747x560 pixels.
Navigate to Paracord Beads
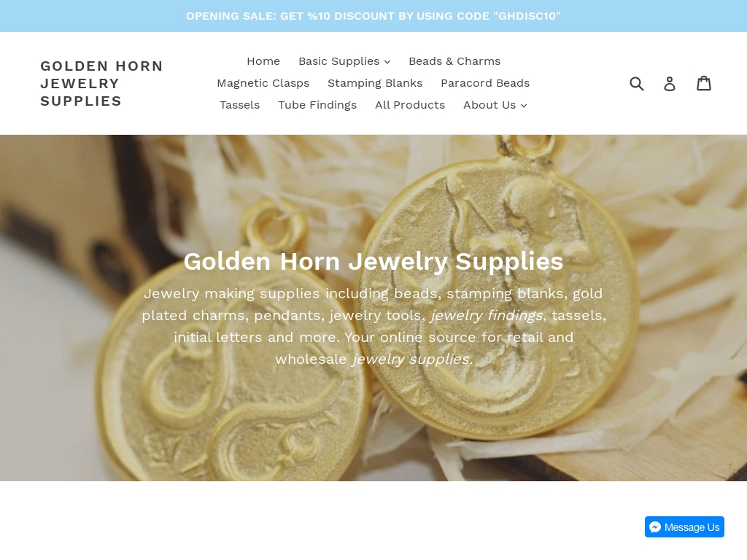(485, 83)
